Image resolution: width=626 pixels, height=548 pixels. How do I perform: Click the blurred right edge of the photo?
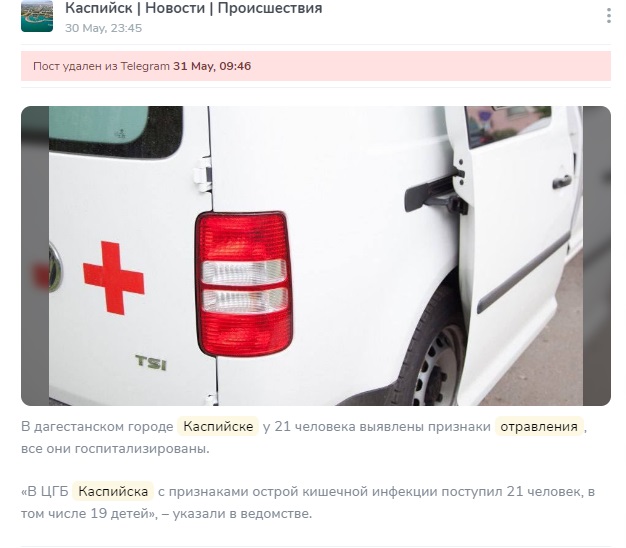click(597, 256)
